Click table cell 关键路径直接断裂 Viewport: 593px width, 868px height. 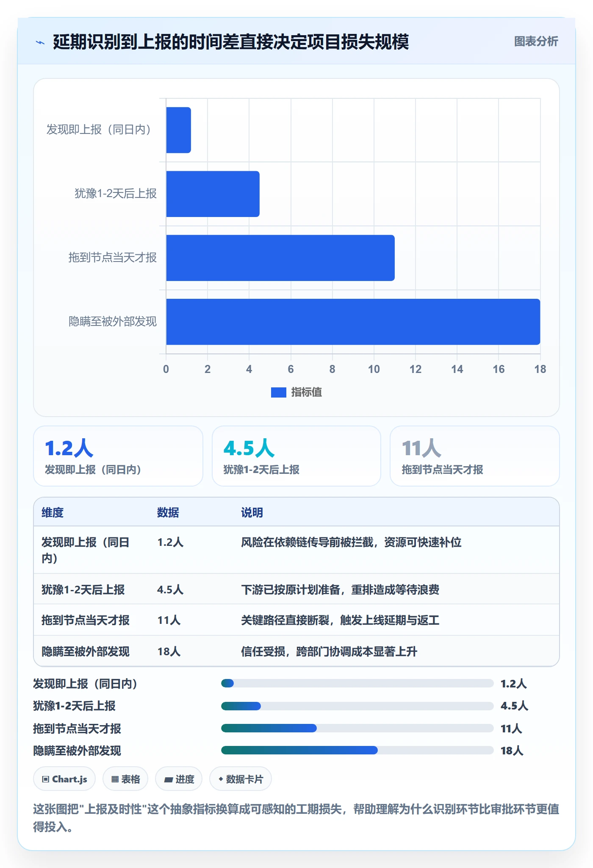pos(340,620)
